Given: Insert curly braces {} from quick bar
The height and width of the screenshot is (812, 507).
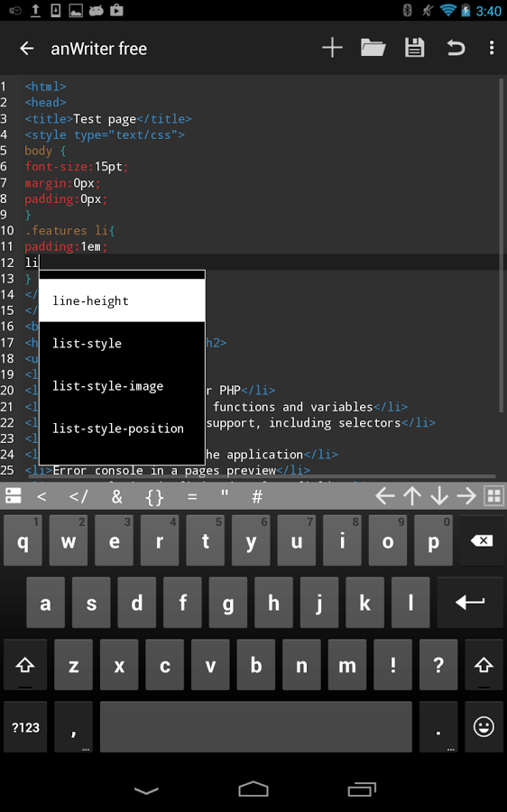Looking at the screenshot, I should click(x=154, y=496).
